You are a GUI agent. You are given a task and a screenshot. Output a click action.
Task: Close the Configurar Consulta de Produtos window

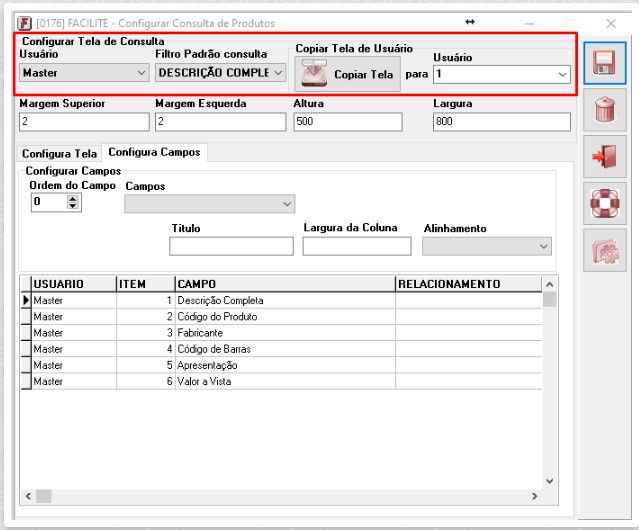pyautogui.click(x=611, y=24)
